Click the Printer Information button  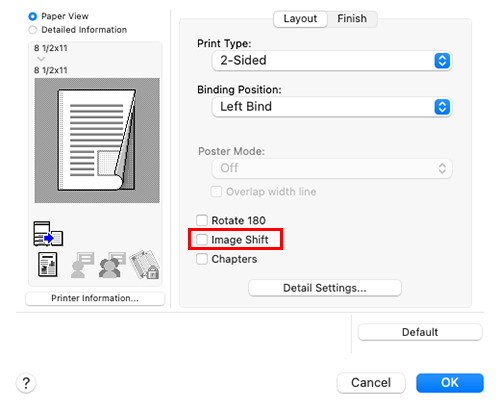click(95, 298)
